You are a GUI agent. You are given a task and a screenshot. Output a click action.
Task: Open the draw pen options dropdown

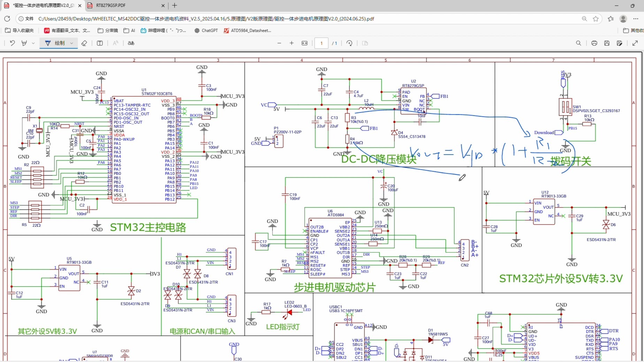click(x=71, y=43)
